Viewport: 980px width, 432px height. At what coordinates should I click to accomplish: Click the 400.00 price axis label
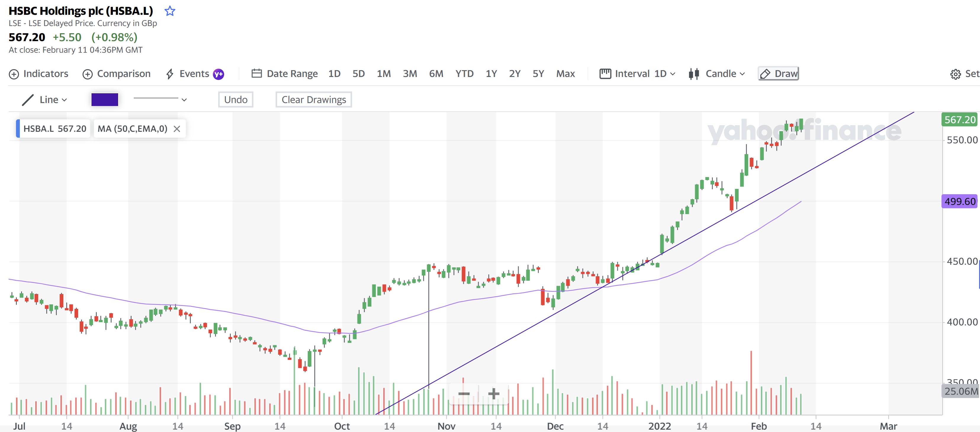962,322
